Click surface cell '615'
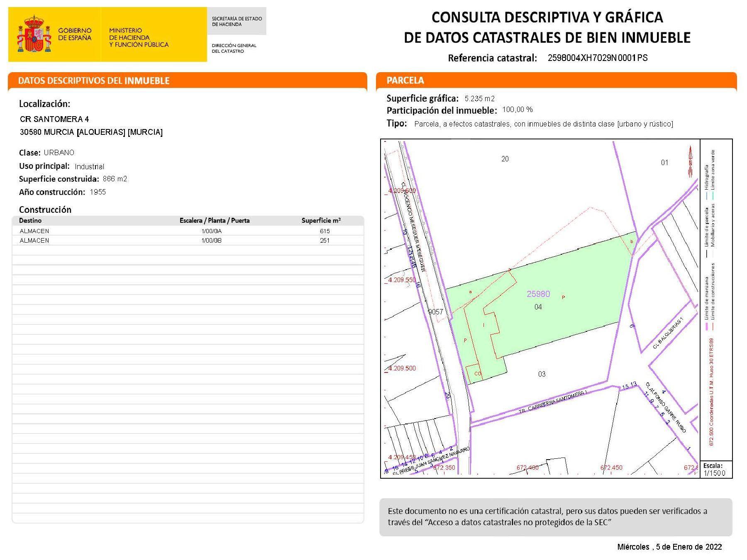This screenshot has width=747, height=560. (325, 231)
